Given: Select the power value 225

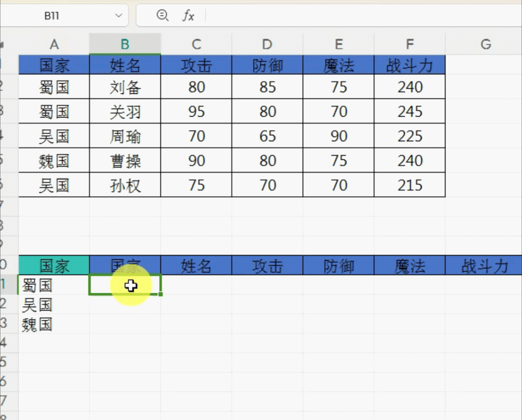Looking at the screenshot, I should point(409,136).
